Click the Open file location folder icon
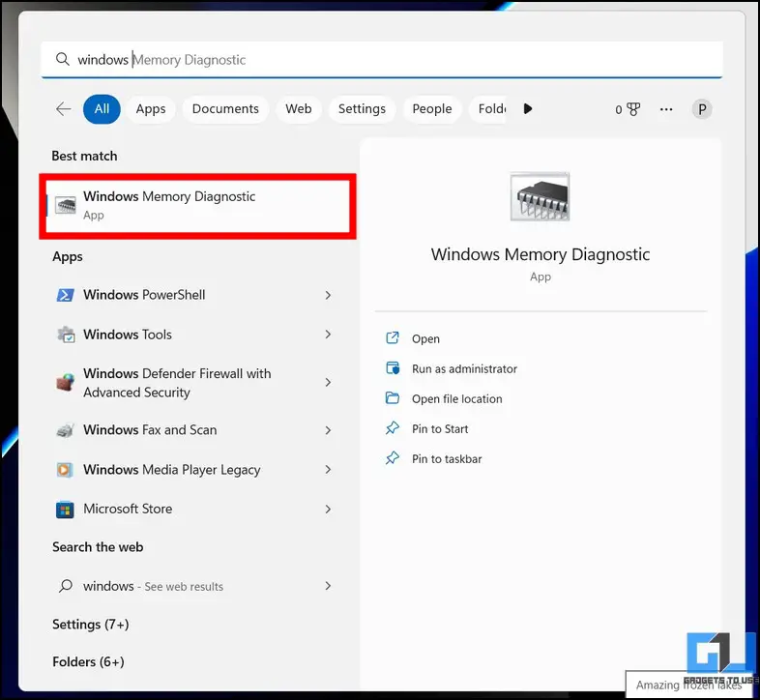This screenshot has width=760, height=700. pos(393,398)
